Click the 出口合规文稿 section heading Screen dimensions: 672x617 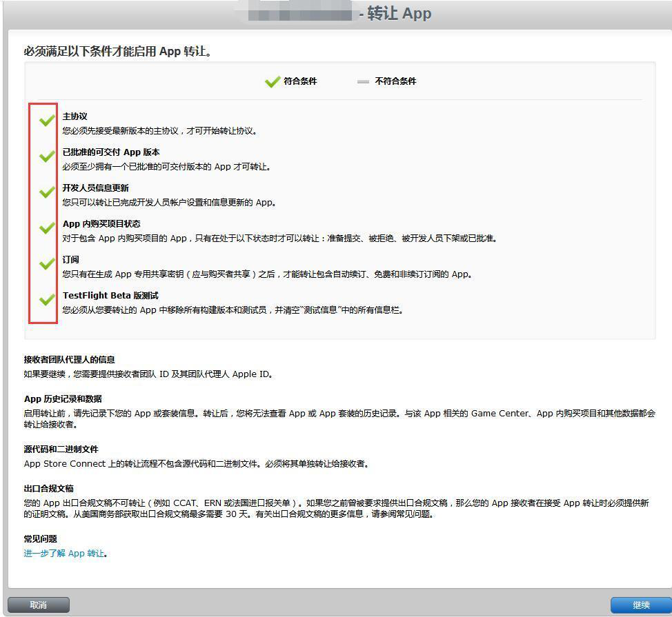(x=48, y=488)
